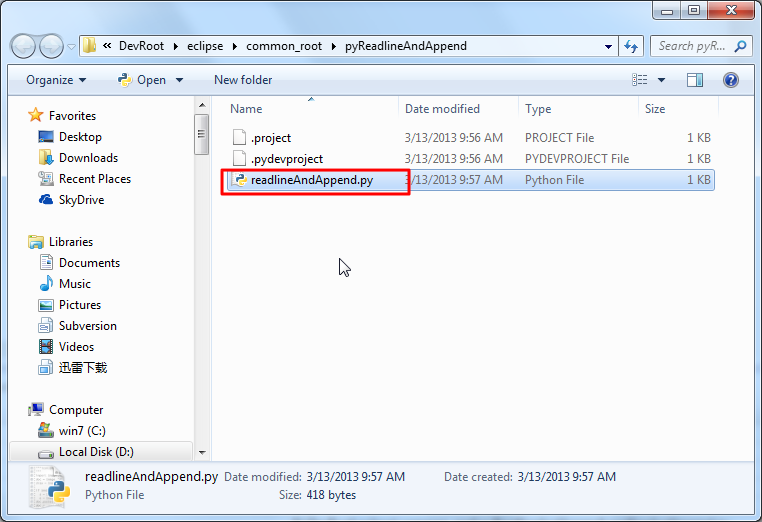Select the eclipse breadcrumb segment
The width and height of the screenshot is (762, 522).
click(205, 46)
